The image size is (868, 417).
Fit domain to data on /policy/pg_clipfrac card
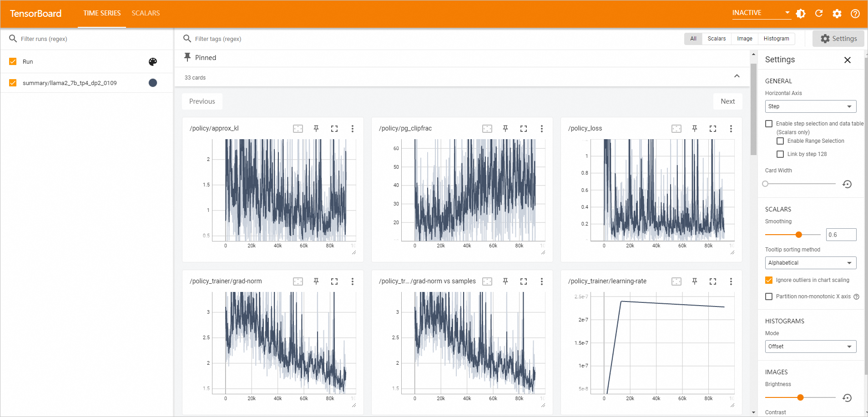[x=487, y=129]
